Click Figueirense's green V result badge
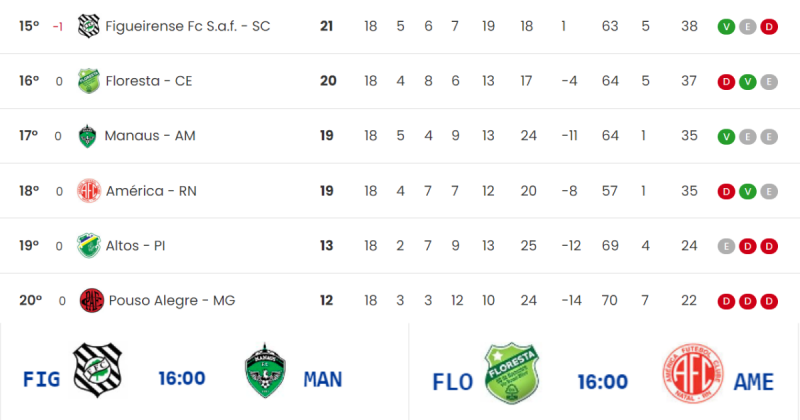Viewport: 800px width, 420px height. (x=726, y=26)
